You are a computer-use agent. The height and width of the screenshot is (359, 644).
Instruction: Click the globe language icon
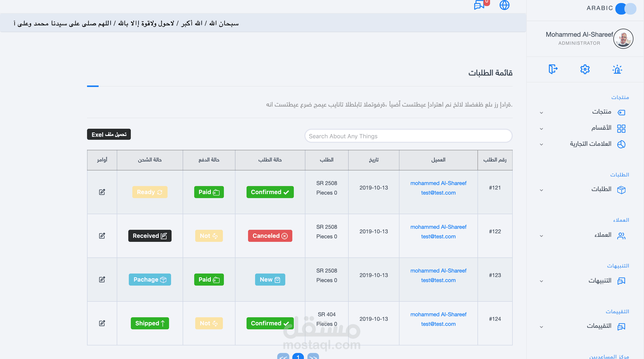tap(504, 5)
